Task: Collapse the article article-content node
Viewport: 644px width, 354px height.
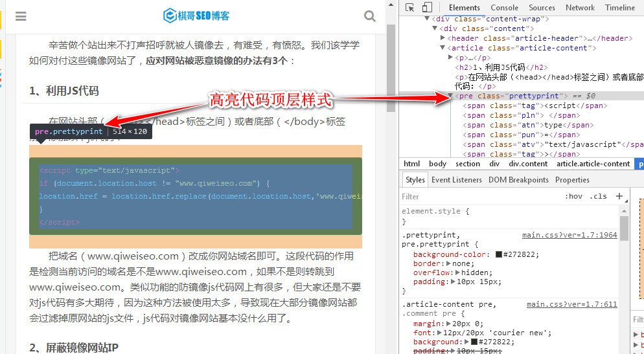Action: [443, 48]
